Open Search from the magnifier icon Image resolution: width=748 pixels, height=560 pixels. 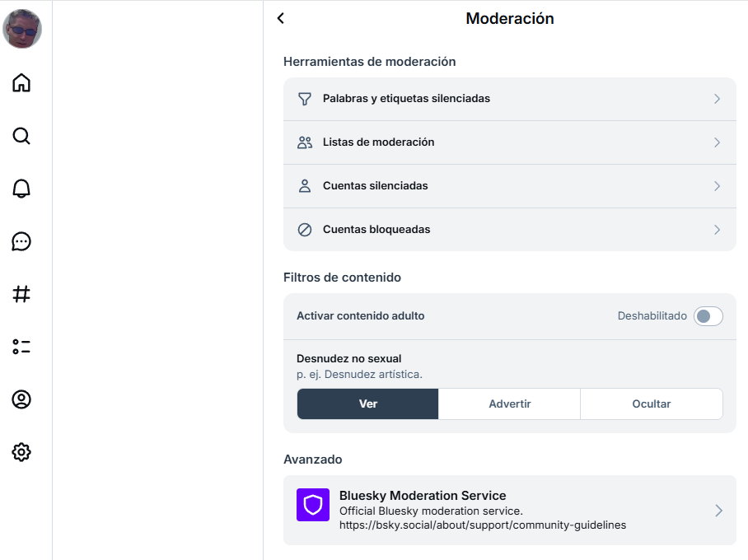(x=21, y=136)
